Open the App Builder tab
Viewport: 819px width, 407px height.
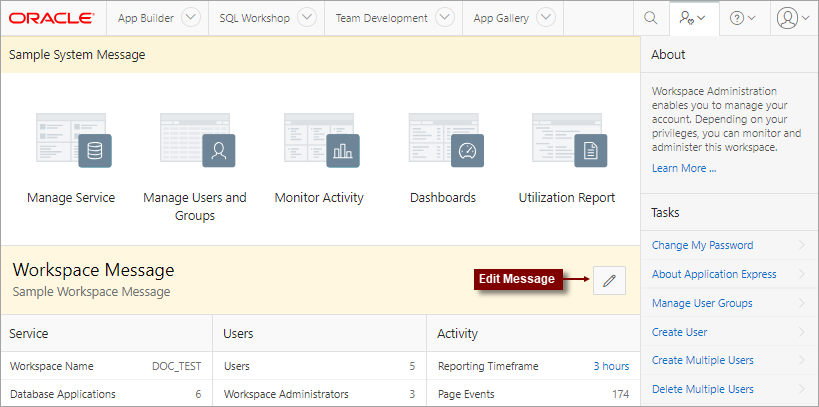(146, 18)
